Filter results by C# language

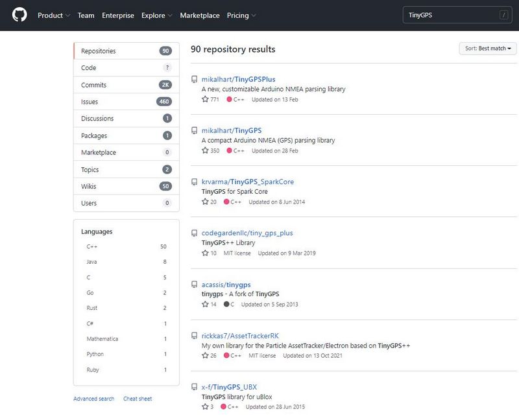pos(127,323)
